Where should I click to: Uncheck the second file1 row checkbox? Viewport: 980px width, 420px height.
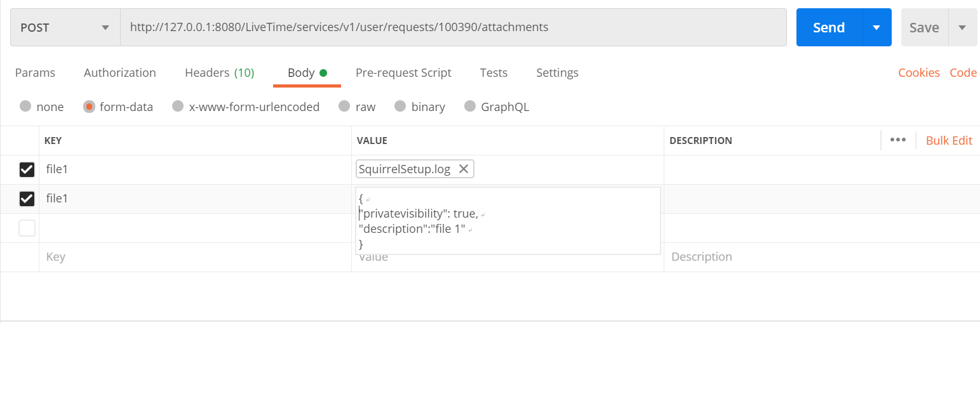click(x=27, y=199)
